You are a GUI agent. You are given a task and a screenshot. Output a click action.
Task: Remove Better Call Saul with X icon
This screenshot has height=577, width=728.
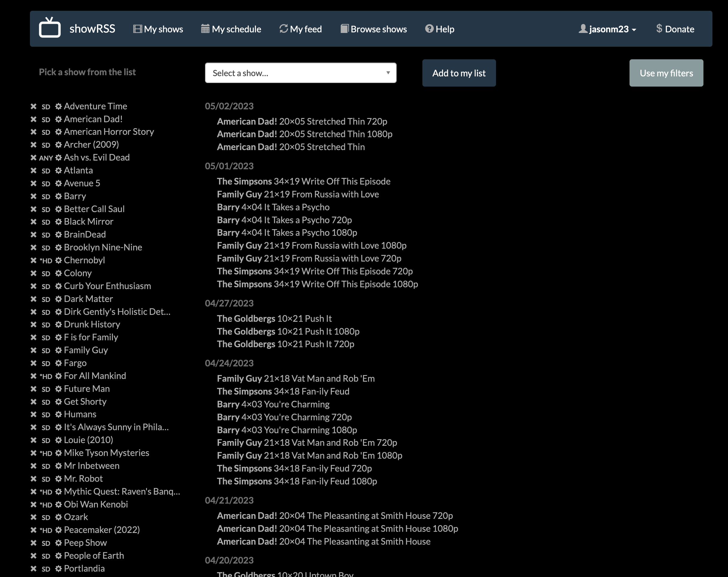click(x=34, y=209)
